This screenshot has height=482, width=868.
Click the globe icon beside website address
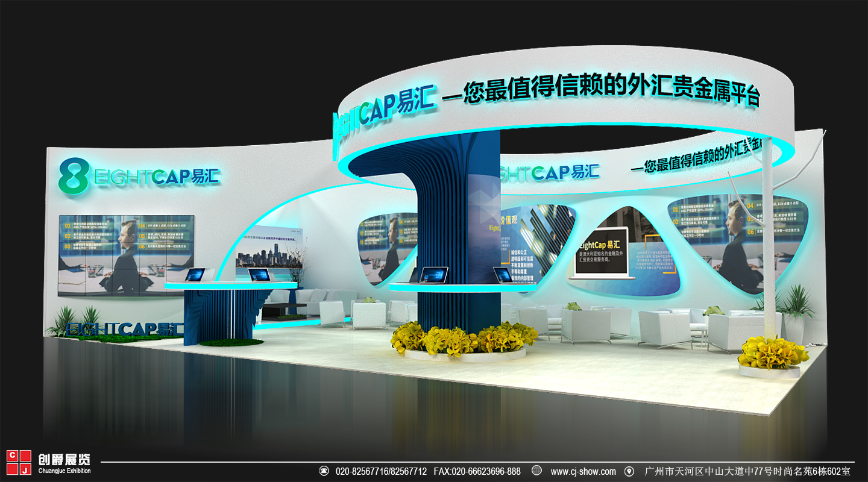536,471
